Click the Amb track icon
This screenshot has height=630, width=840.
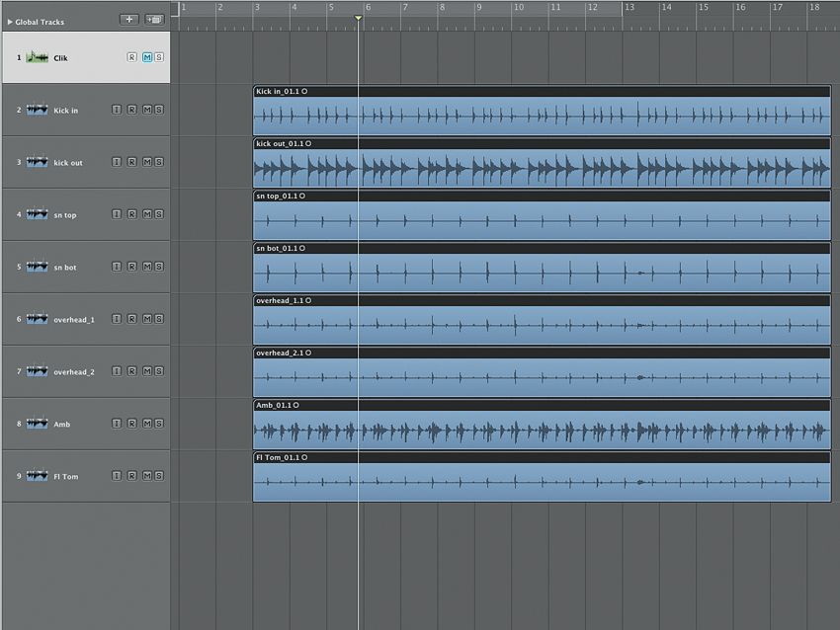pos(37,424)
